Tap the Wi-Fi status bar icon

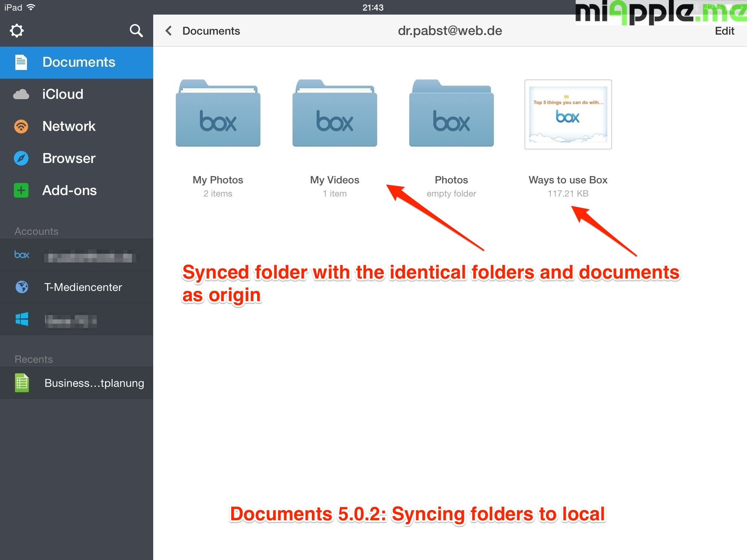pos(31,7)
